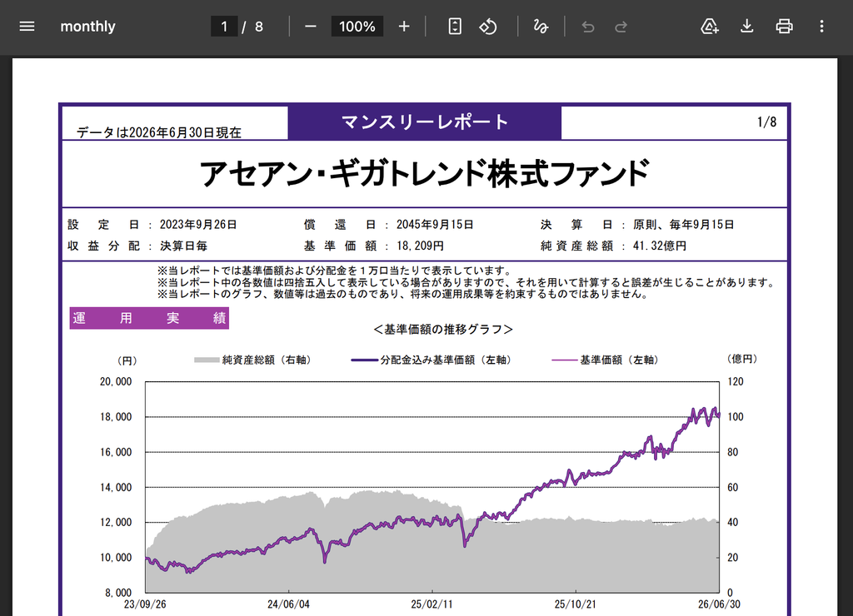Click x-axis date label 25/10/21

(x=576, y=604)
